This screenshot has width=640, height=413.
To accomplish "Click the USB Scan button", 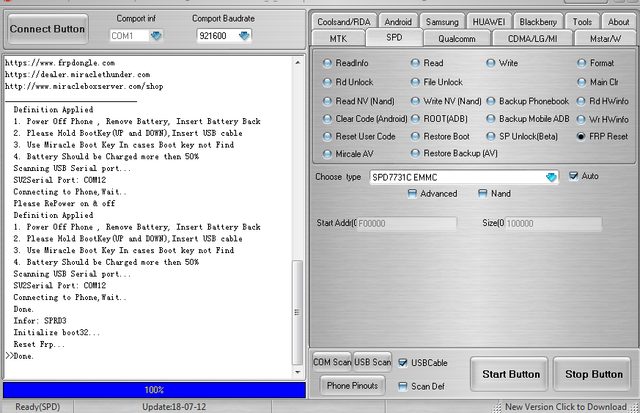I will (x=372, y=362).
